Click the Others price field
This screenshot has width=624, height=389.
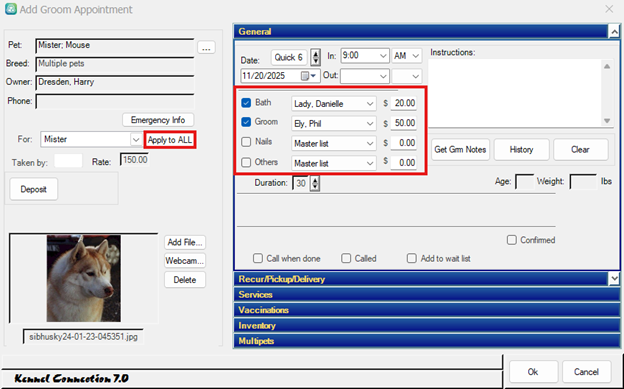[404, 163]
